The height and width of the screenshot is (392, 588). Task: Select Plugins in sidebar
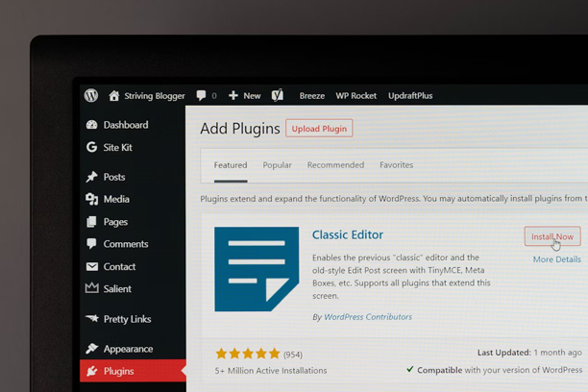point(119,372)
